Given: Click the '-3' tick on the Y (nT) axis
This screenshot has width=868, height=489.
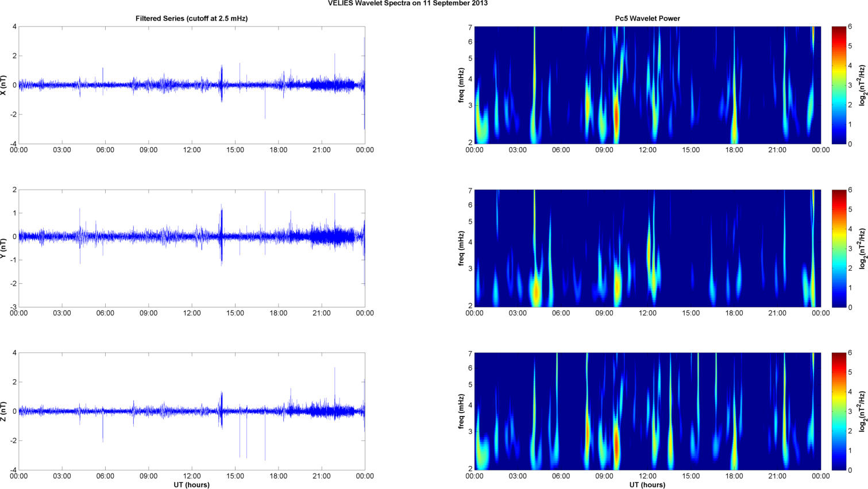Looking at the screenshot, I should coord(13,307).
